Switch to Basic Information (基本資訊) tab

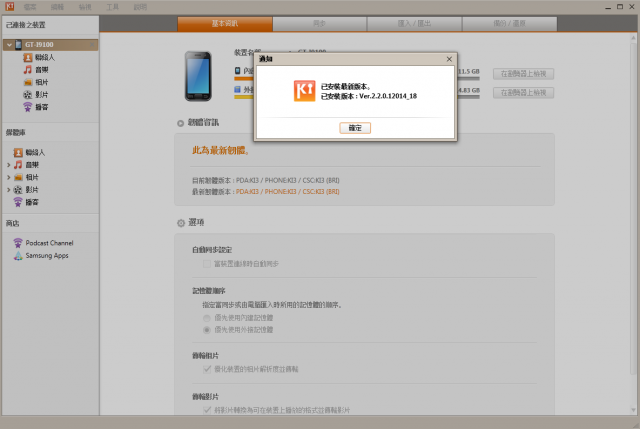pos(225,24)
